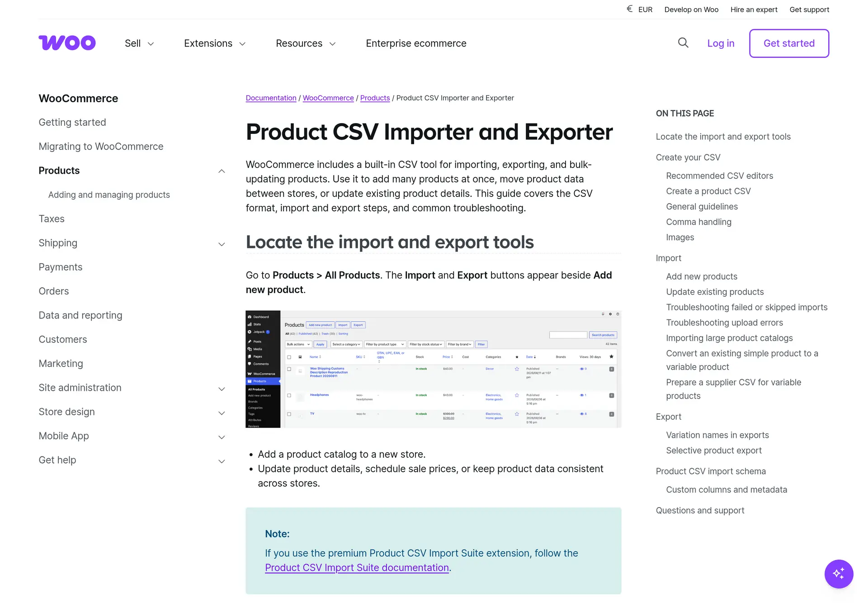Jump to Recommended CSV editors
868x603 pixels.
coord(719,176)
